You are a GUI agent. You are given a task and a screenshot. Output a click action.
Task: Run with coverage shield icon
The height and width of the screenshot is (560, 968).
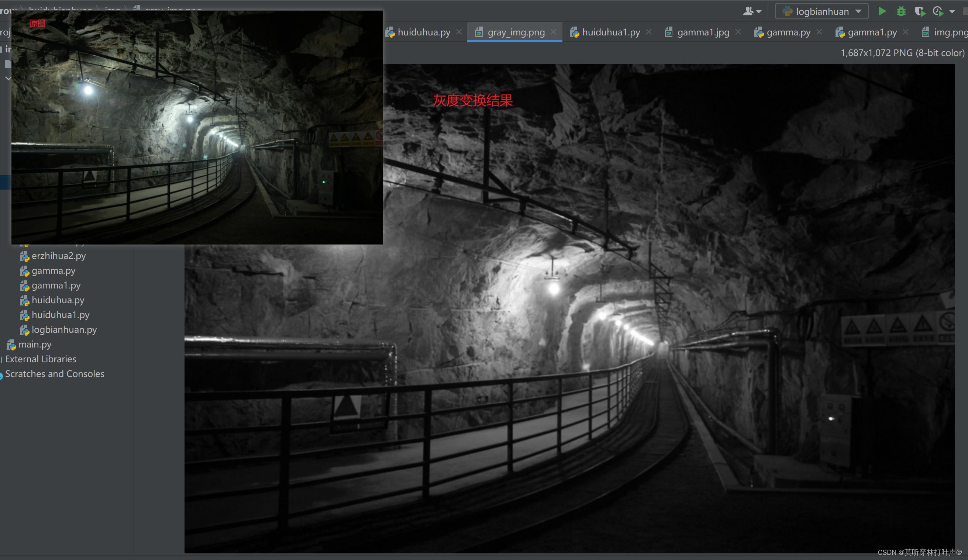click(x=920, y=11)
